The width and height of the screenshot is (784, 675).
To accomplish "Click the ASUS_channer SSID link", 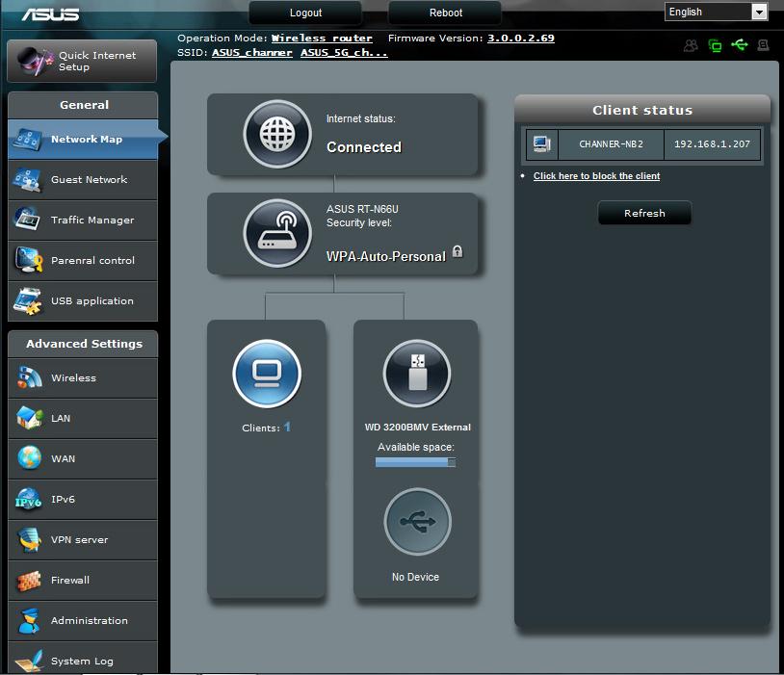I will coord(252,53).
